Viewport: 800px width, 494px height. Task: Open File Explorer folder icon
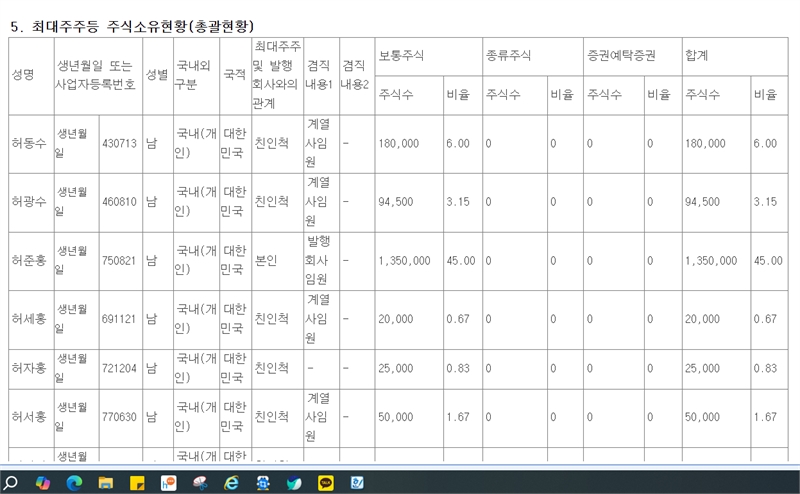(x=105, y=482)
